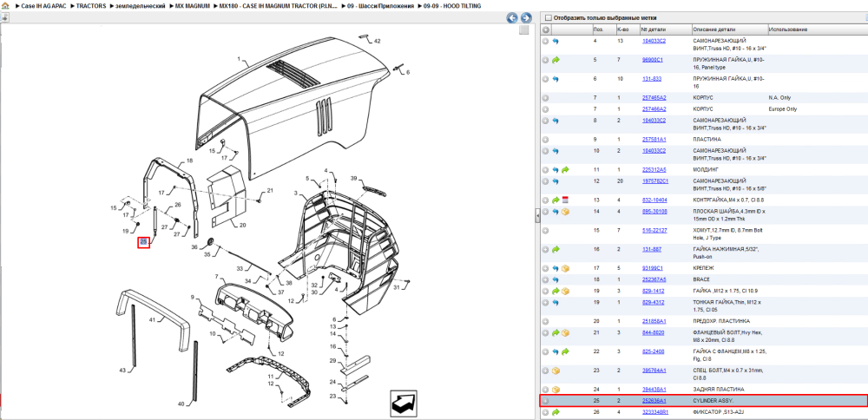
Task: Open part number 131-833 link
Action: (652, 79)
